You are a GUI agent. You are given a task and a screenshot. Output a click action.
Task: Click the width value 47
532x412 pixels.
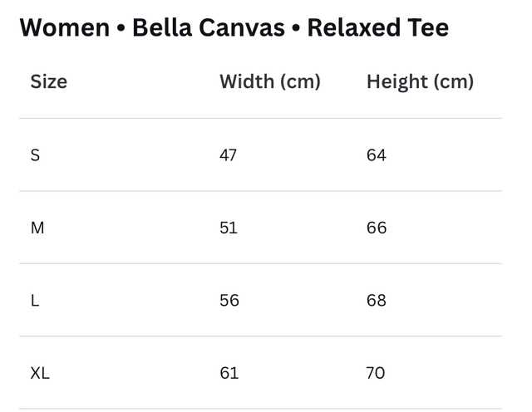pyautogui.click(x=229, y=155)
